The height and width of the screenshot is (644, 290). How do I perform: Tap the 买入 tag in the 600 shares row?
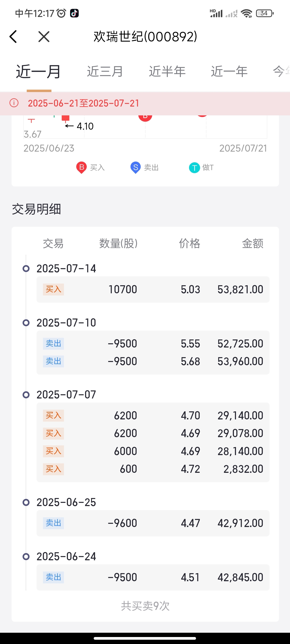coord(53,469)
